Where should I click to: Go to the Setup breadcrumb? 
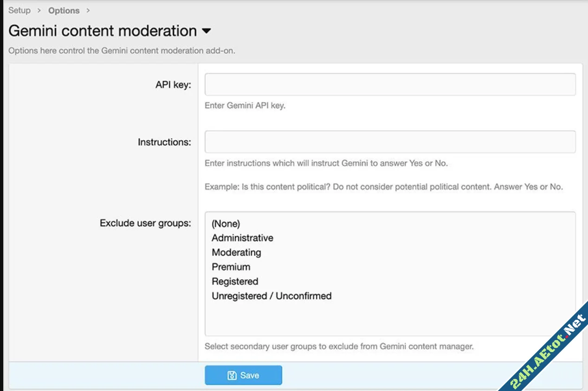pos(19,10)
